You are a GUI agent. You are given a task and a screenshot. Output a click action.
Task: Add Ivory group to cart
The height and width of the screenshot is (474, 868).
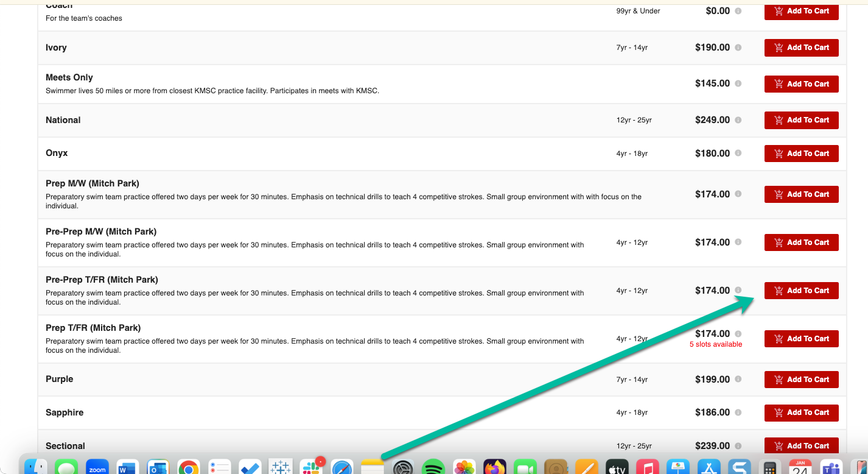point(801,48)
